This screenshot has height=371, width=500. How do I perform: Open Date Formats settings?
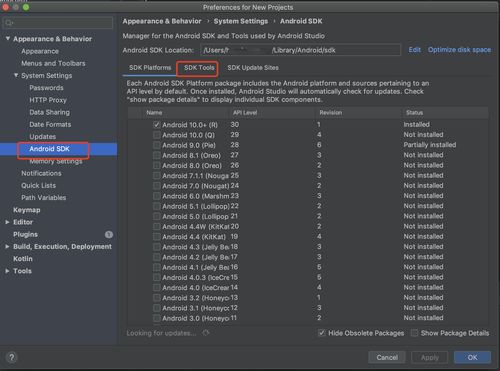pos(50,124)
